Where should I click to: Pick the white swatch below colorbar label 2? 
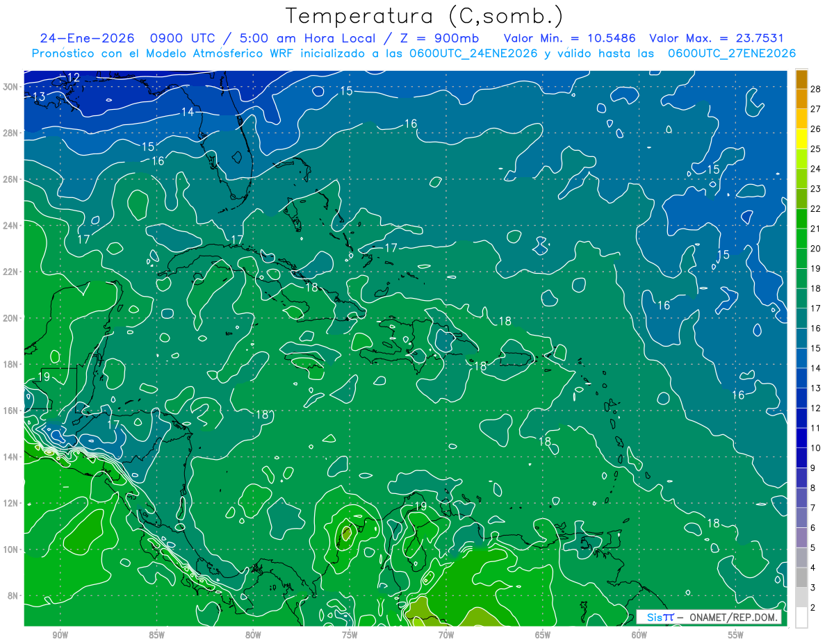pyautogui.click(x=801, y=617)
